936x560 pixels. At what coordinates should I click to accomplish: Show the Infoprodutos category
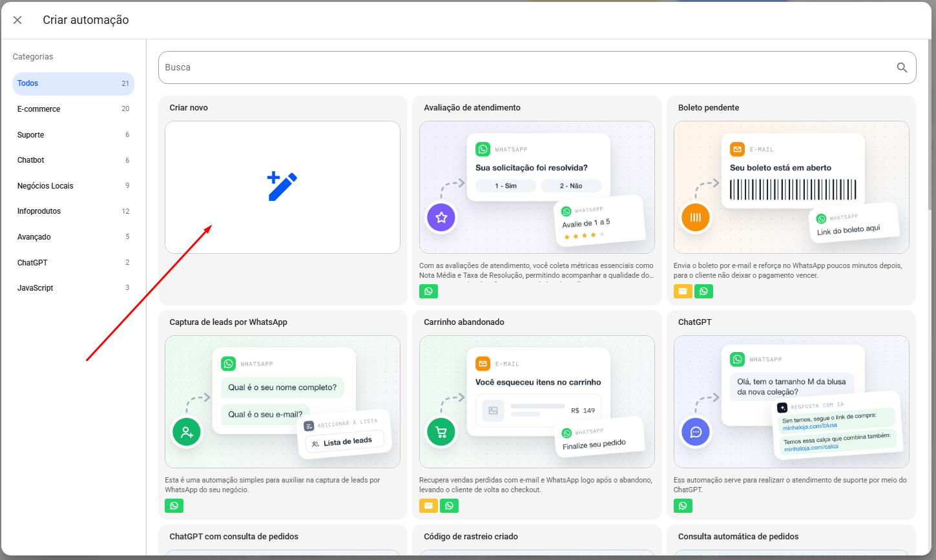coord(74,211)
